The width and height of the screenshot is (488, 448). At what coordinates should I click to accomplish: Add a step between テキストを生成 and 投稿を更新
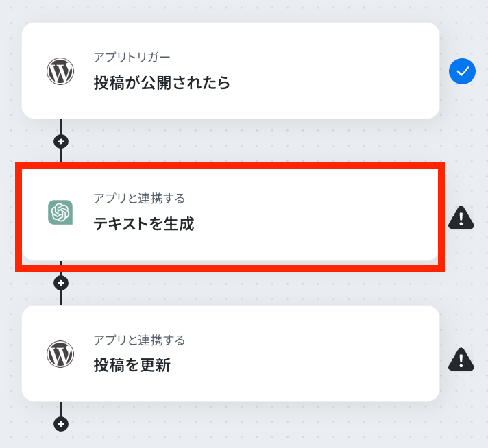click(x=61, y=283)
